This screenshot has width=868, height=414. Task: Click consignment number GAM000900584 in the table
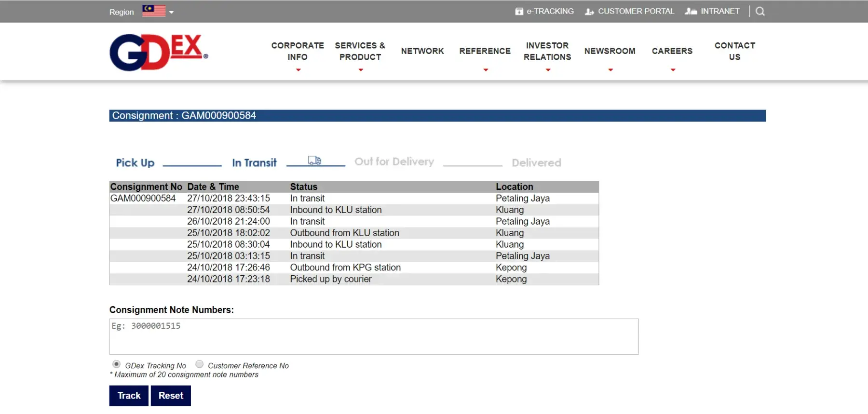point(143,198)
